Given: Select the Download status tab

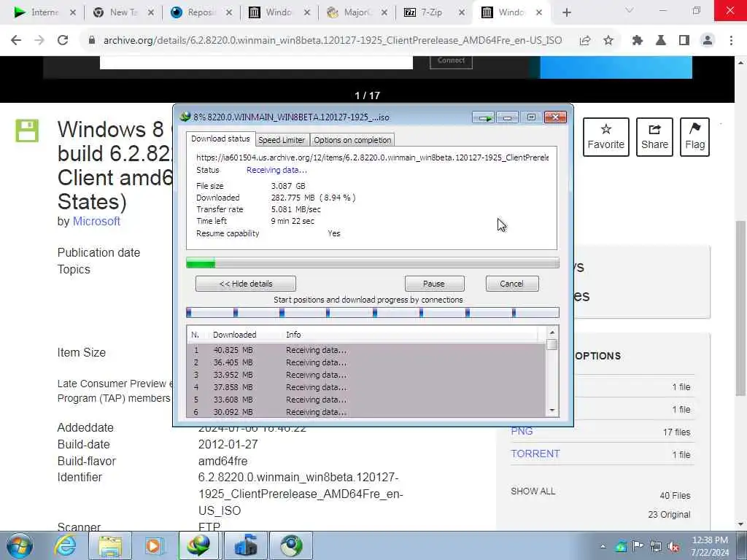Looking at the screenshot, I should (x=220, y=139).
